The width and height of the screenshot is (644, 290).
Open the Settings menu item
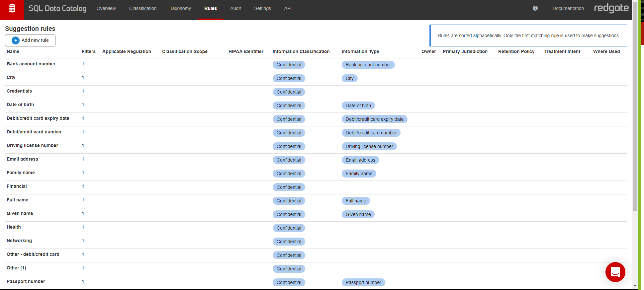[x=262, y=8]
